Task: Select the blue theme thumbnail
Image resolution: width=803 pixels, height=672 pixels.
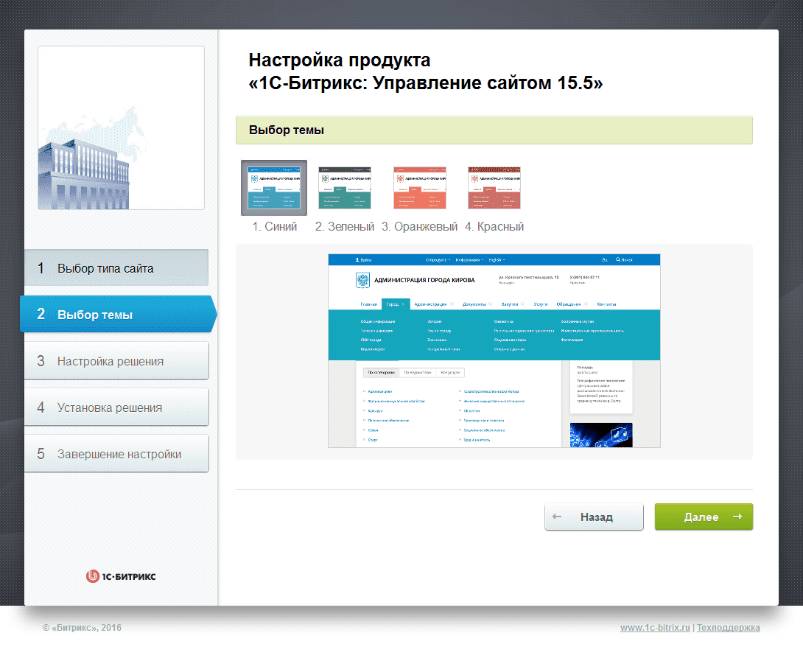Action: [x=274, y=187]
